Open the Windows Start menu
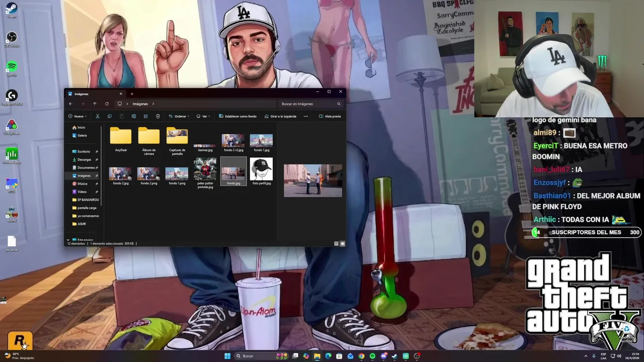 [227, 356]
